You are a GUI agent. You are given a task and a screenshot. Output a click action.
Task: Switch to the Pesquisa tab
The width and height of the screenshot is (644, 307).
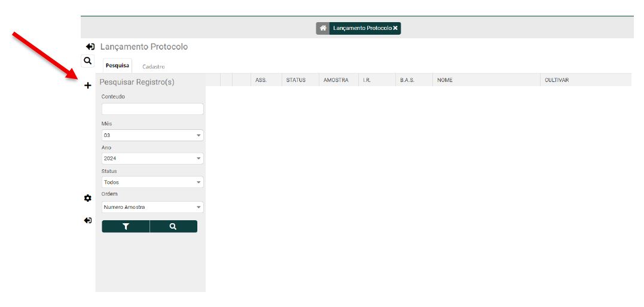coord(117,66)
